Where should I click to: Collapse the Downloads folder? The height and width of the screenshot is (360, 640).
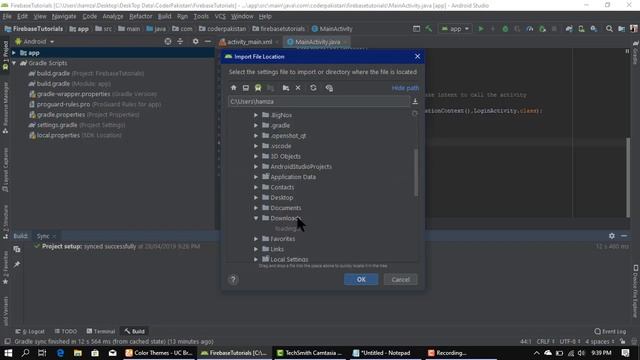[256, 218]
